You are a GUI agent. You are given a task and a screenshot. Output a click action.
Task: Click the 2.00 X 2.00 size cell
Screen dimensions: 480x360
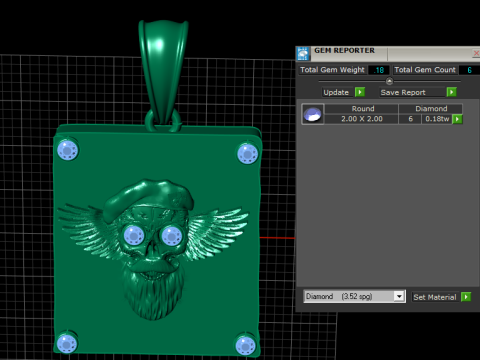point(362,119)
